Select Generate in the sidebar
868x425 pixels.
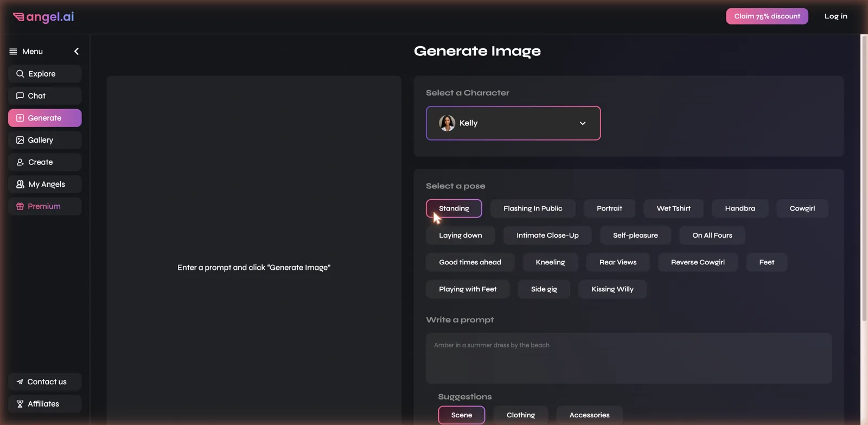pos(45,118)
